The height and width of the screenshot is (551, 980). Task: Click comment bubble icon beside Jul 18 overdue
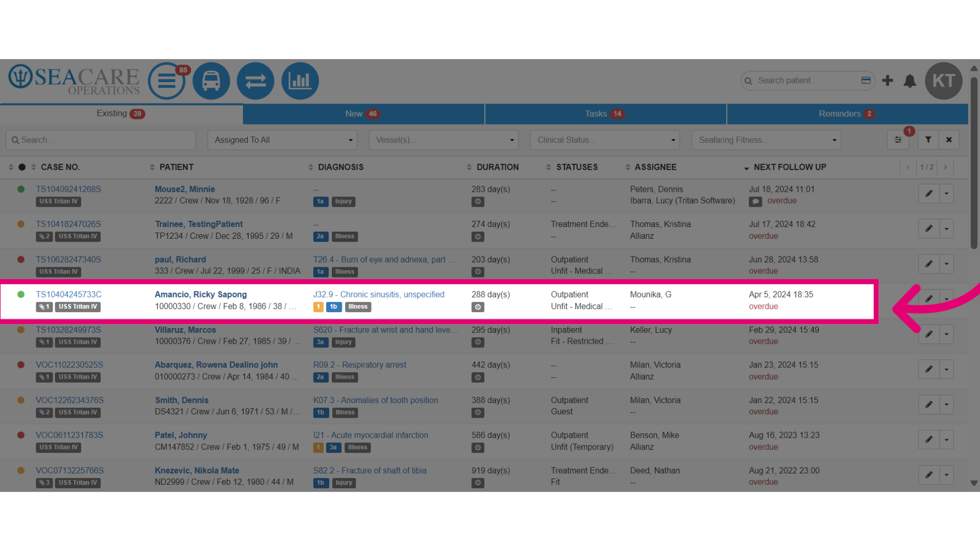pyautogui.click(x=755, y=202)
